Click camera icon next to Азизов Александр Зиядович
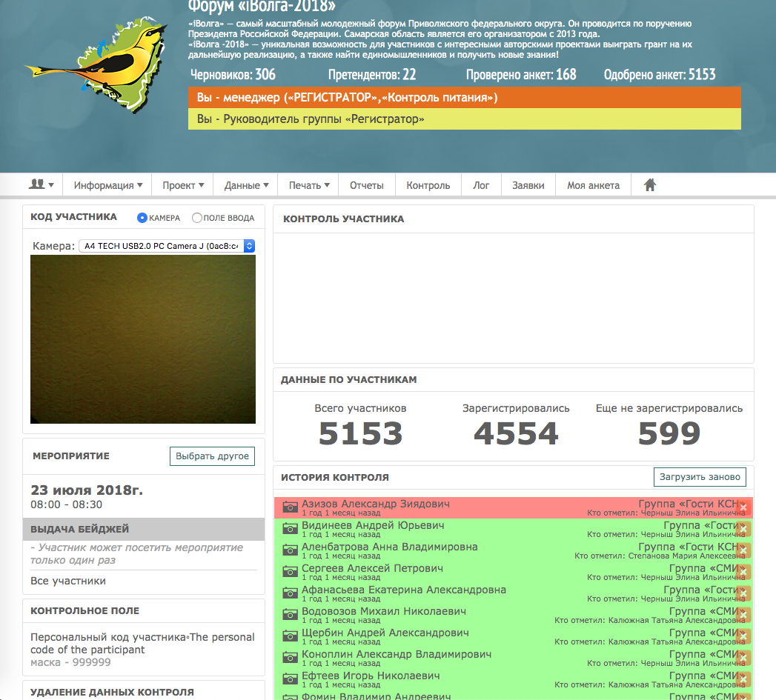 (x=290, y=507)
